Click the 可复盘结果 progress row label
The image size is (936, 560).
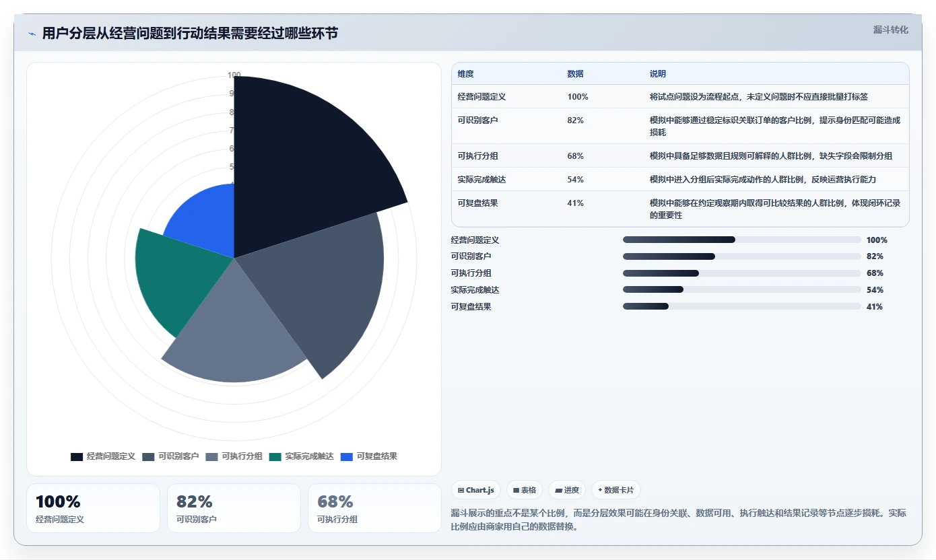pyautogui.click(x=471, y=306)
